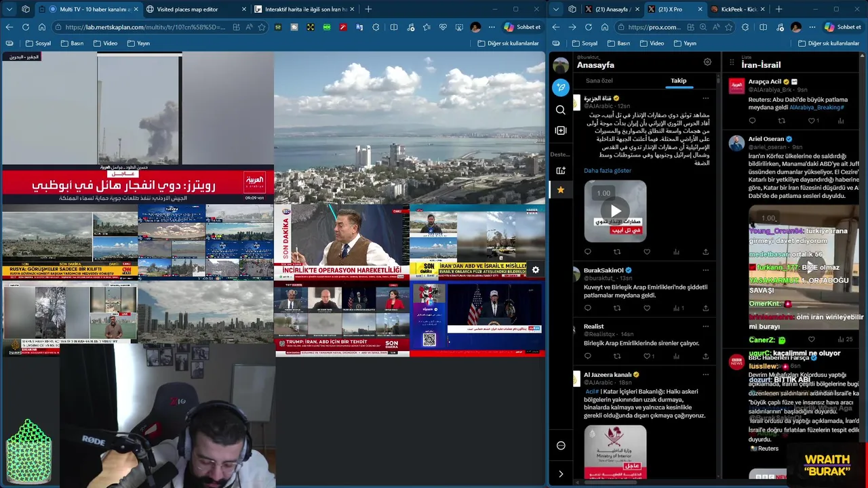Go home in left browser toolbar
868x488 pixels.
tap(42, 27)
